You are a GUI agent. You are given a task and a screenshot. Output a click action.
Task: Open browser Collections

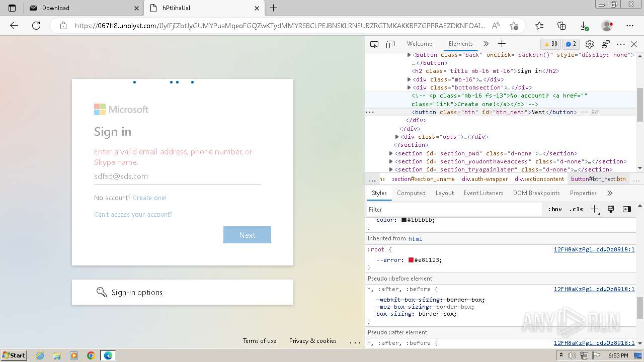561,26
